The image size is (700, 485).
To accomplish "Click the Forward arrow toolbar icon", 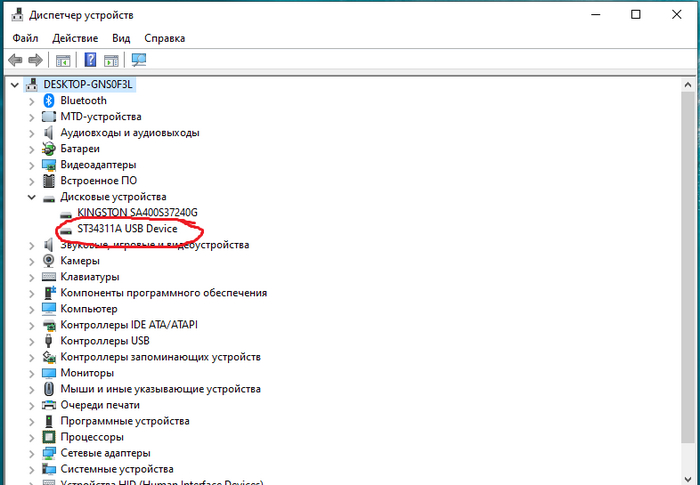I will click(35, 60).
